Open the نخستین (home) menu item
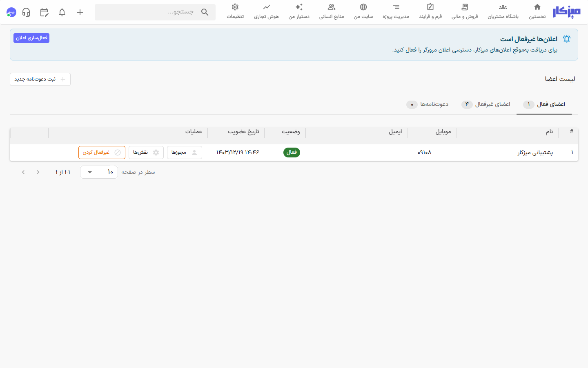Image resolution: width=588 pixels, height=368 pixels. tap(537, 12)
